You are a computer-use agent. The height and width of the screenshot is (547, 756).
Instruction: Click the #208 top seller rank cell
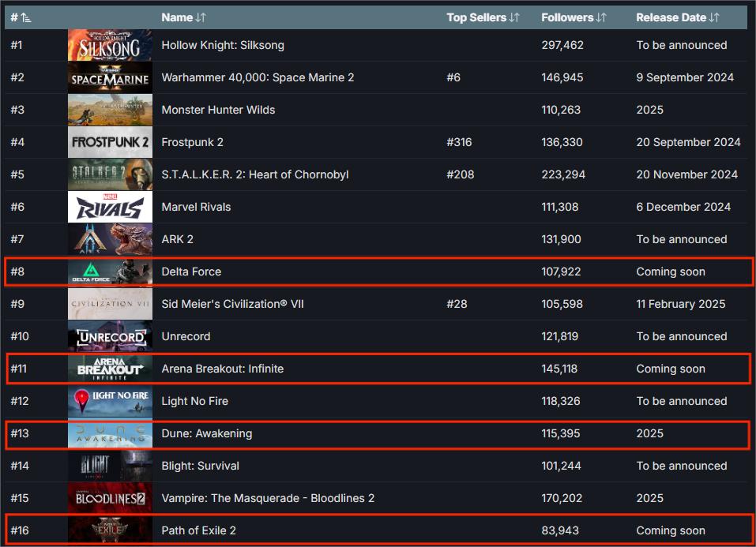point(460,174)
